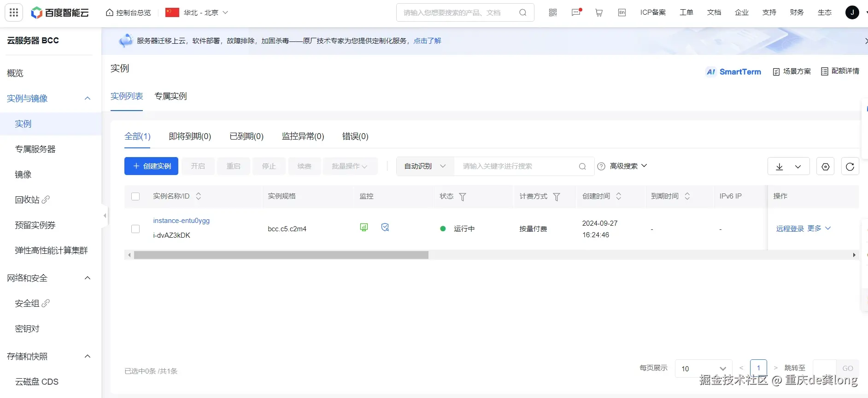Open 云磁盘 CDS in the sidebar
868x398 pixels.
[37, 382]
